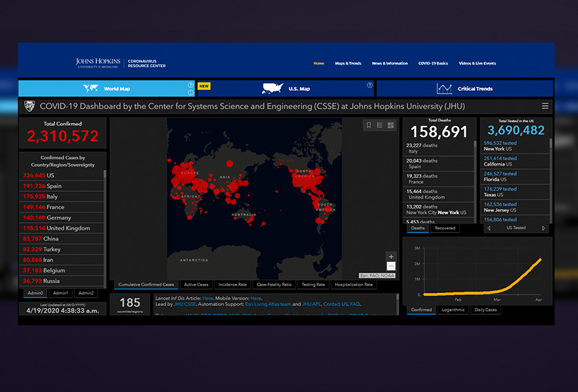Viewport: 578px width, 392px height.
Task: Show the map legend list icon
Action: 380,125
